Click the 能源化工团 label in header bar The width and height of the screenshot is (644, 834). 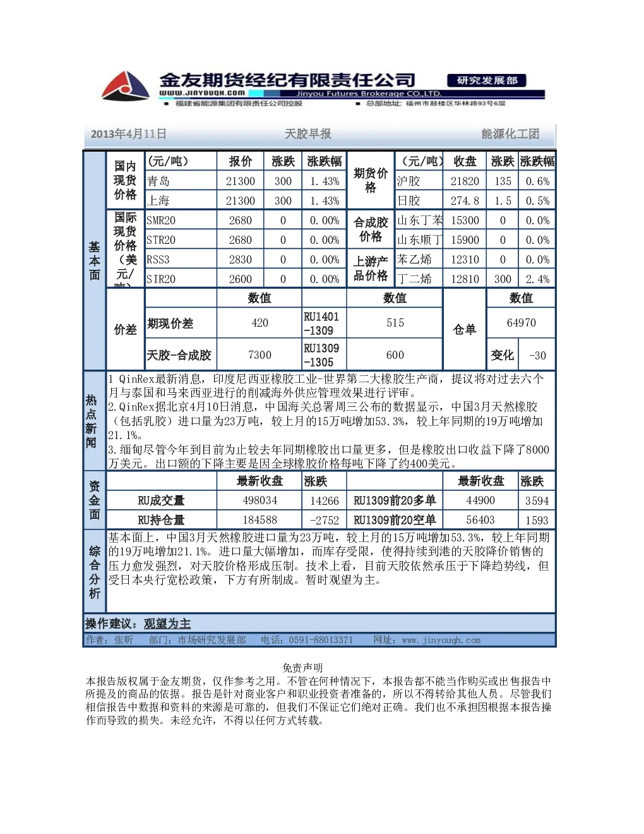pos(510,134)
